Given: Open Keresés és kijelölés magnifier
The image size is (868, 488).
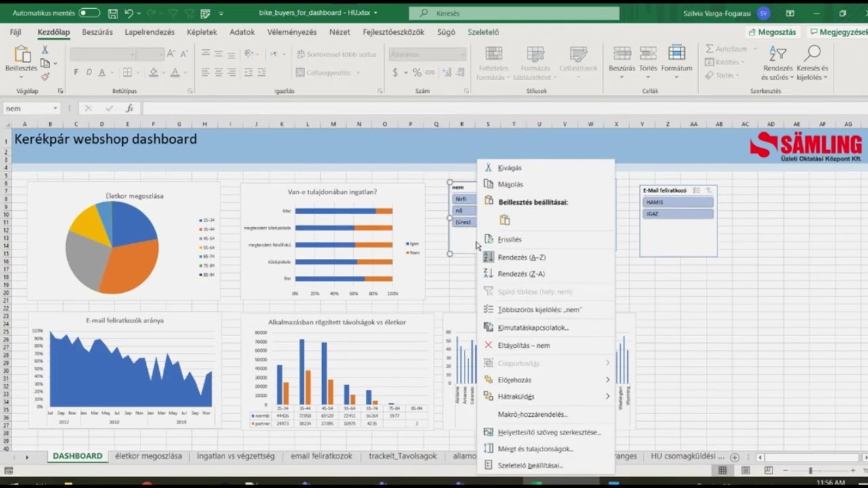Looking at the screenshot, I should tap(812, 63).
